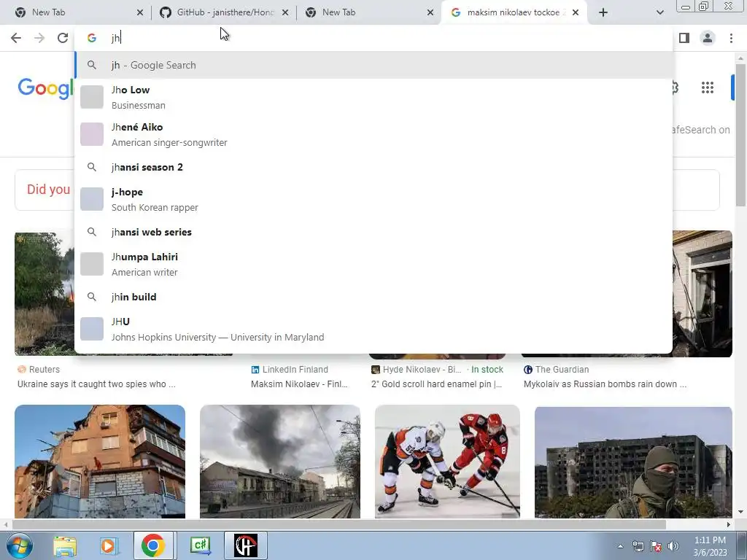The height and width of the screenshot is (560, 747).
Task: Open the Google apps grid
Action: [708, 87]
